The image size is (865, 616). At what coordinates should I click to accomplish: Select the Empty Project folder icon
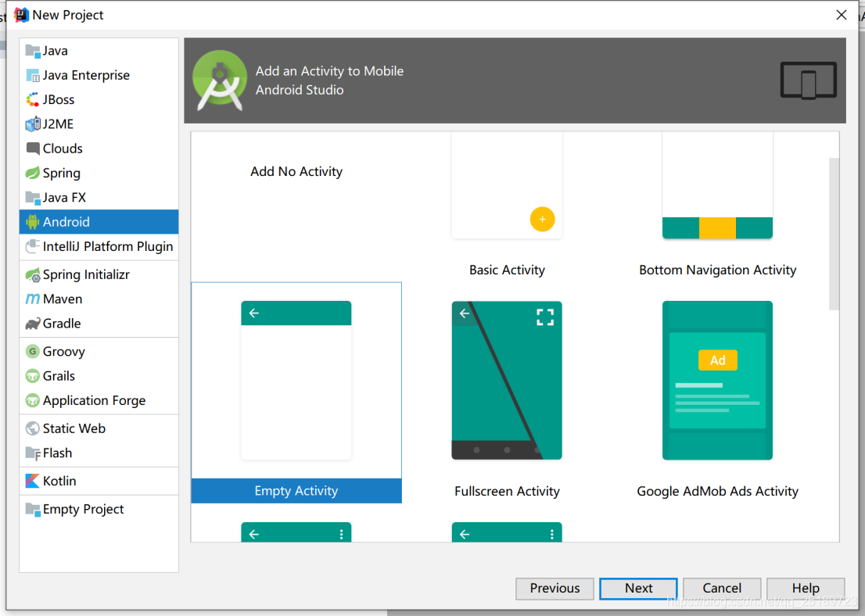(33, 510)
